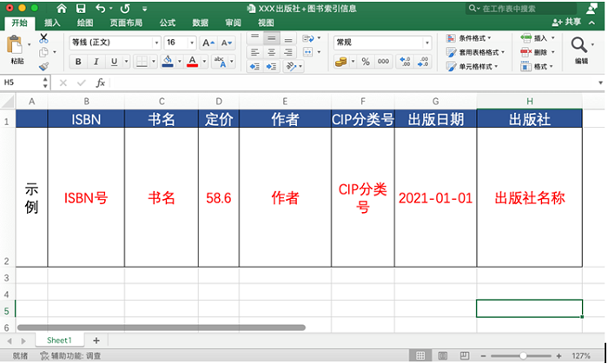Click the increase font size icon
Viewport: 608px width, 364px height.
[208, 43]
